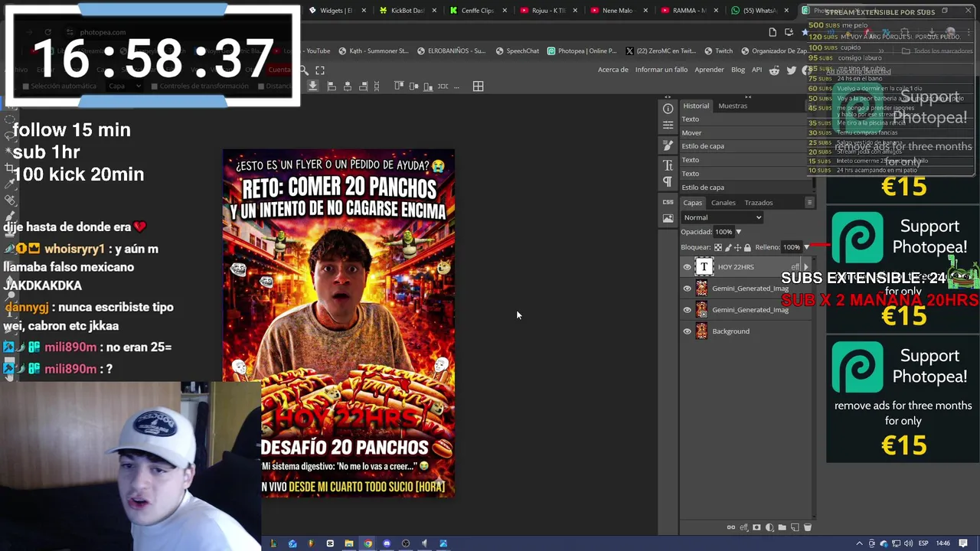
Task: Select the HOY 22HRS layer thumbnail
Action: (x=704, y=267)
